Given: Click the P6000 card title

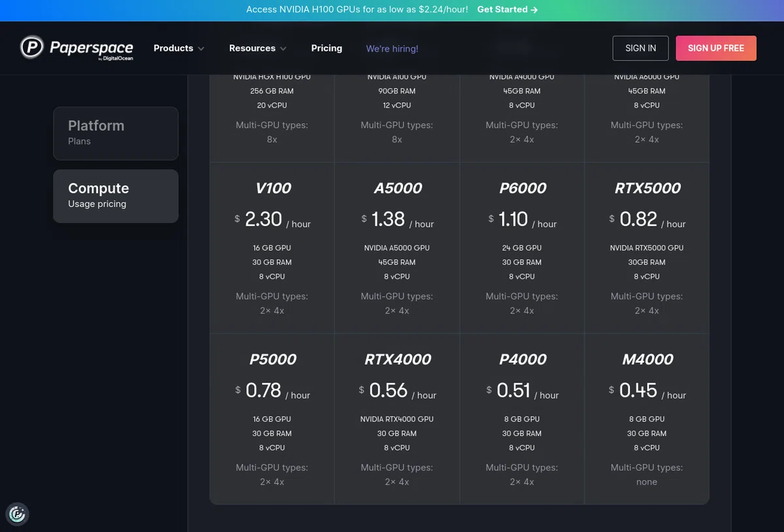Looking at the screenshot, I should (x=522, y=188).
